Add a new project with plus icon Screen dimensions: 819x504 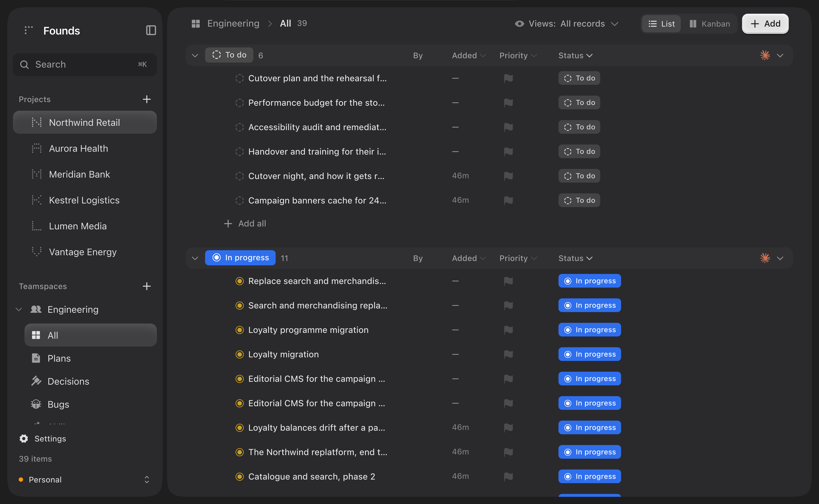[147, 99]
